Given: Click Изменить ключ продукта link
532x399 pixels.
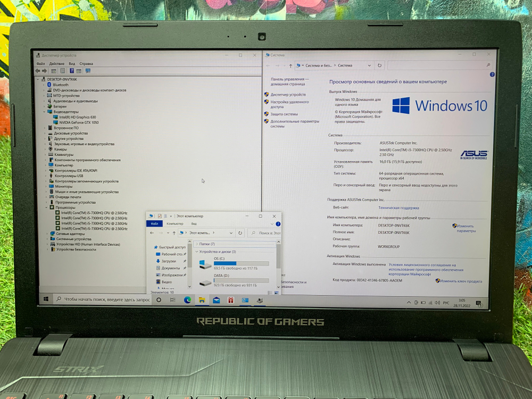Looking at the screenshot, I should pyautogui.click(x=460, y=281).
